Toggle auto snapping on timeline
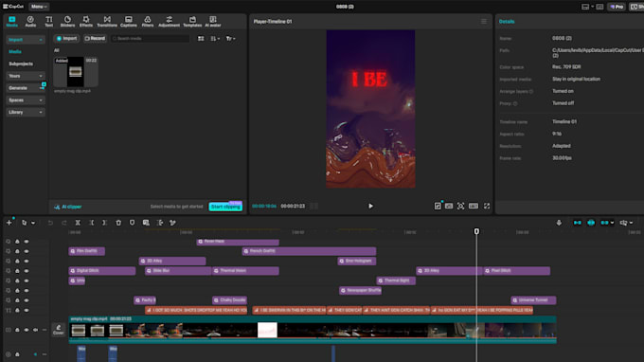The height and width of the screenshot is (362, 644). coord(591,223)
